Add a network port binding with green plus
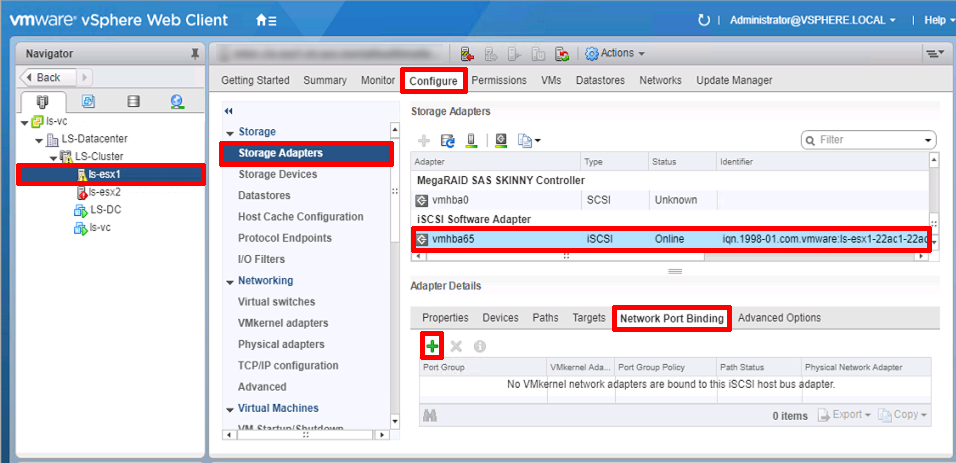 tap(432, 346)
